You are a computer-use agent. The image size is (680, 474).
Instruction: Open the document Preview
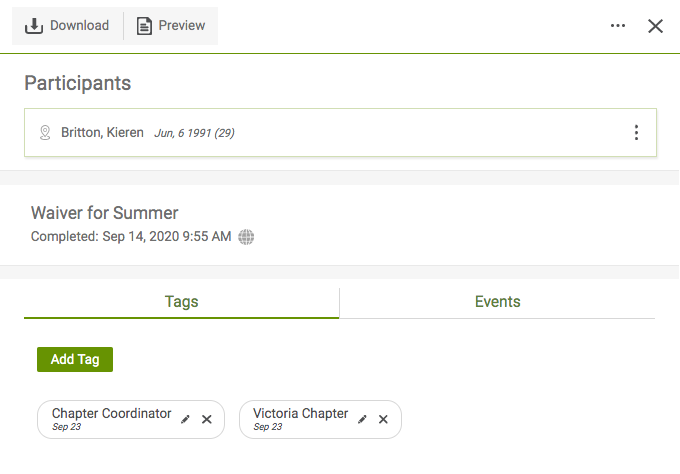pos(171,26)
